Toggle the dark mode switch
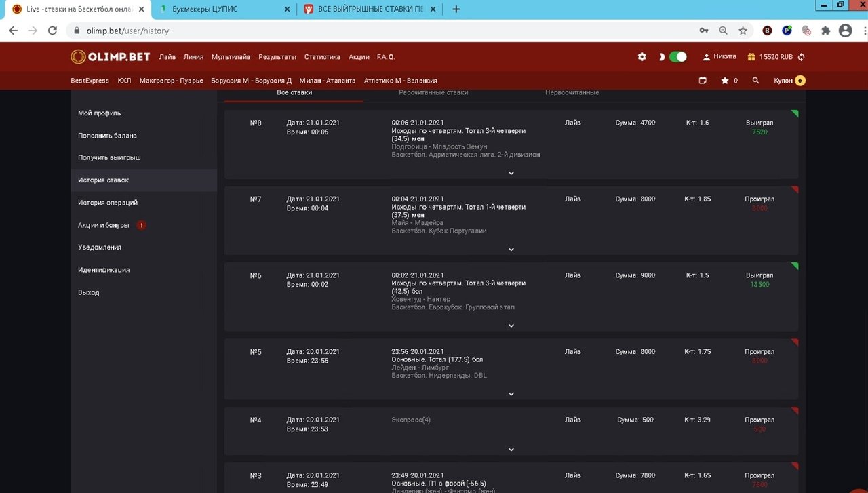 point(677,57)
